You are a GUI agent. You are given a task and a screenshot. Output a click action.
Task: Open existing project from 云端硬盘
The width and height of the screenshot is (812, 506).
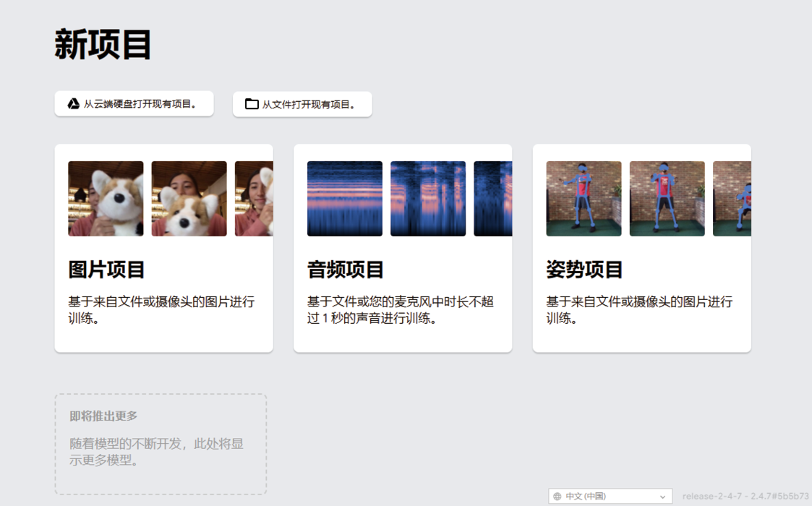pyautogui.click(x=134, y=104)
